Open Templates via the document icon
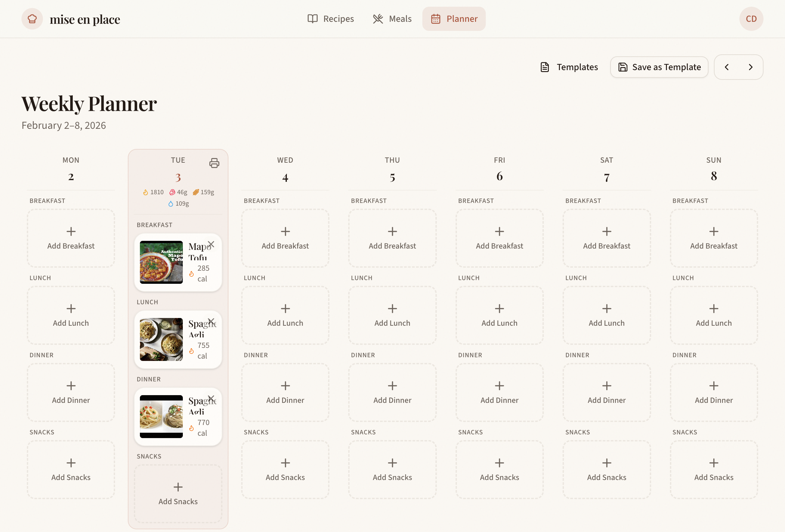 [x=544, y=67]
